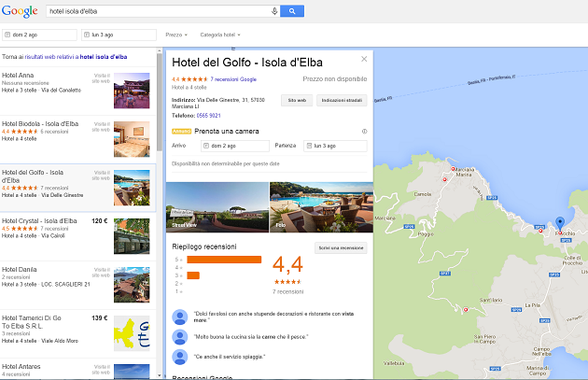Activate voice search microphone

point(274,11)
